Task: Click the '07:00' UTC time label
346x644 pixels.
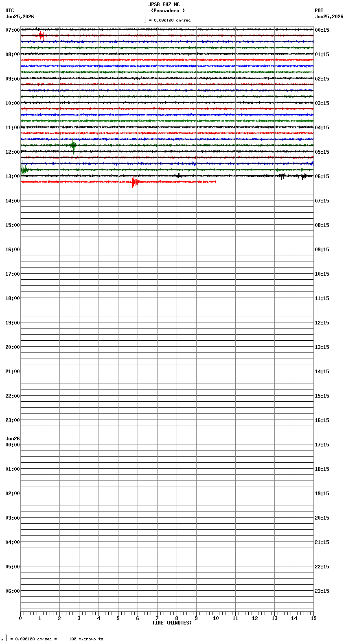Action: click(13, 30)
